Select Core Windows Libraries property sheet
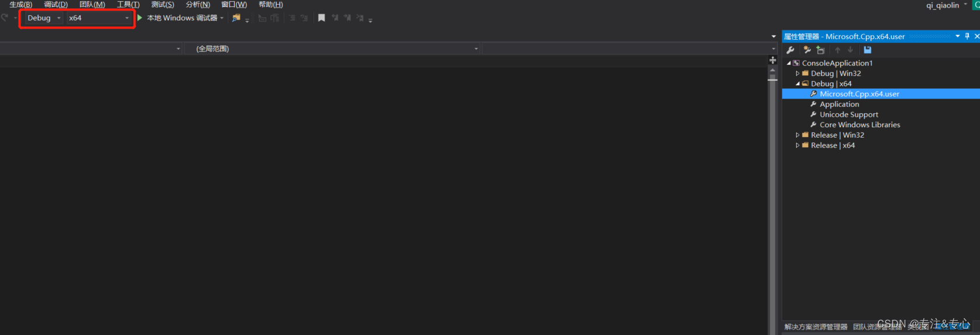Viewport: 980px width, 335px height. [860, 125]
